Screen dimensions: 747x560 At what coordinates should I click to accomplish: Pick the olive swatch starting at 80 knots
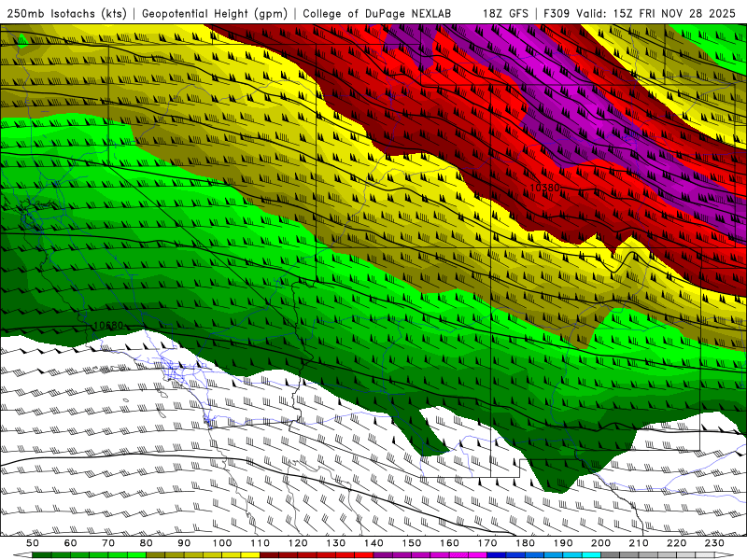pos(156,555)
